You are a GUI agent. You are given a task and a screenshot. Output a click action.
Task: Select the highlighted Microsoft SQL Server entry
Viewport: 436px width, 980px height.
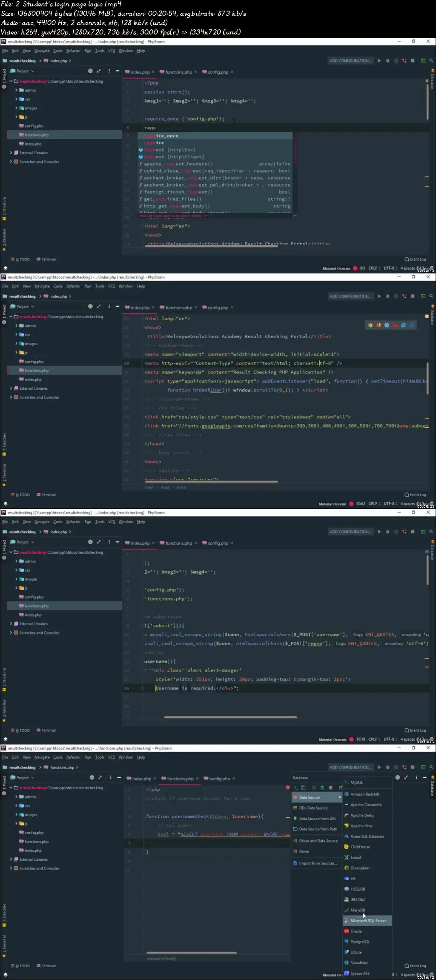[x=367, y=921]
